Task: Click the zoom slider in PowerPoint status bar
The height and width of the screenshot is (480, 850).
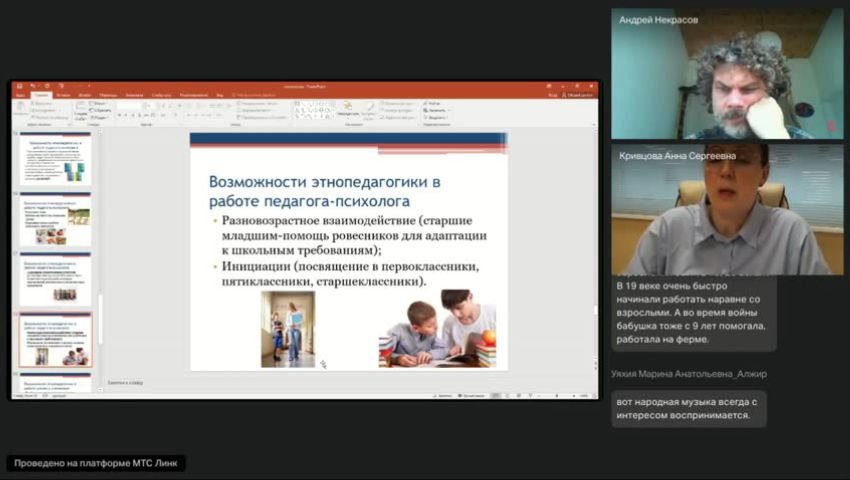Action: [557, 396]
